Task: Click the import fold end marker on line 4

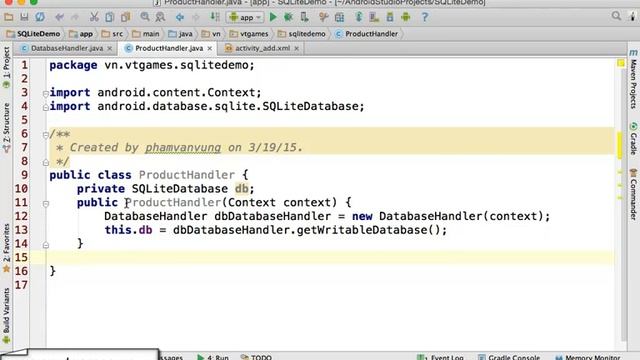Action: tap(46, 107)
